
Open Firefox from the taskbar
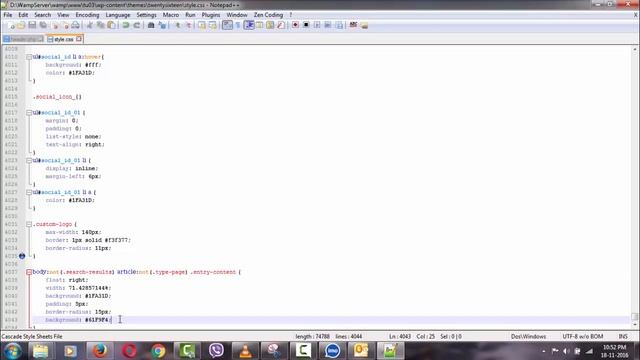100,351
